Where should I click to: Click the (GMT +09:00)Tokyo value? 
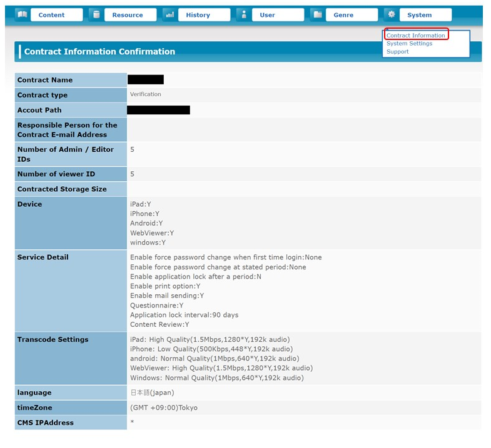(x=164, y=407)
